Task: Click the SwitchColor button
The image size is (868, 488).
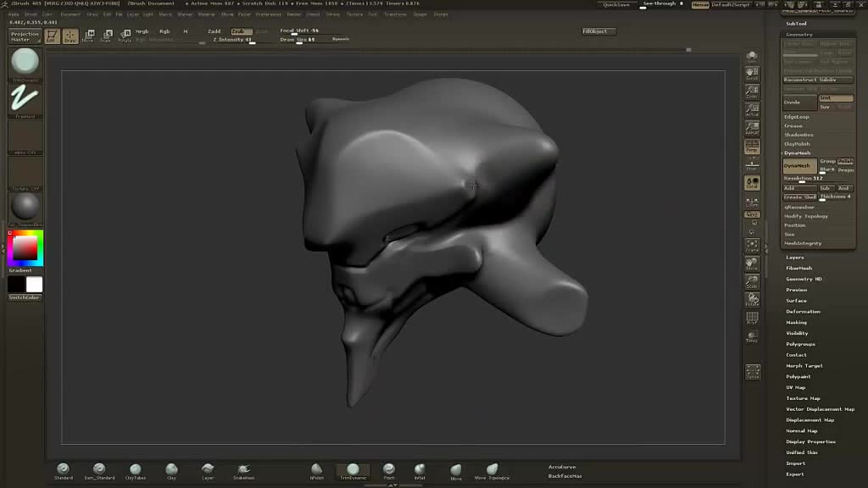Action: 25,297
